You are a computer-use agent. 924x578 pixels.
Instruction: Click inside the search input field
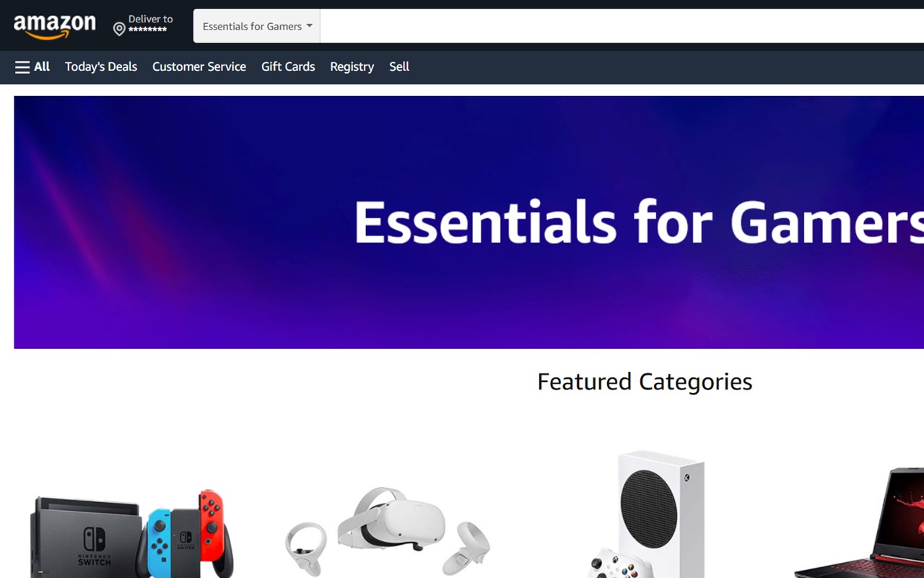(x=622, y=26)
